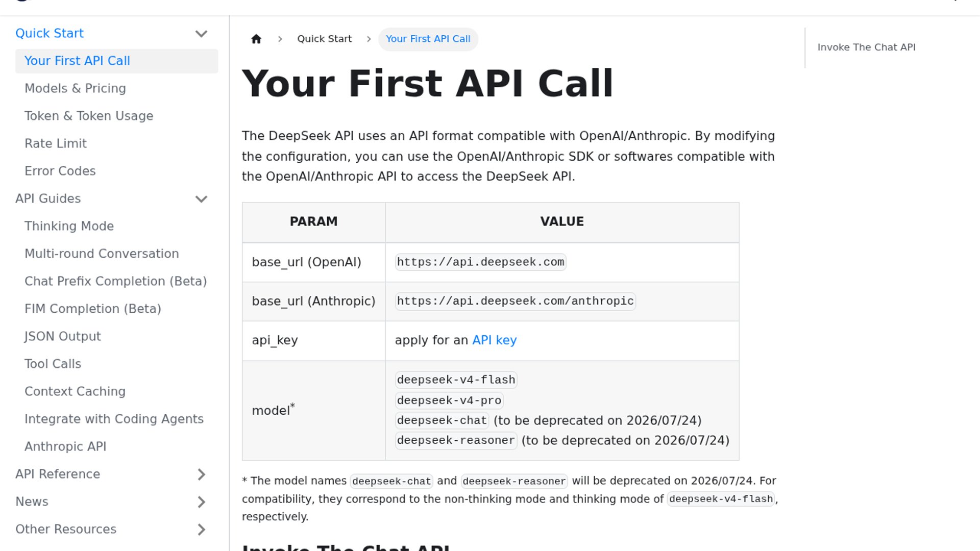
Task: Open Error Codes in sidebar
Action: tap(60, 171)
